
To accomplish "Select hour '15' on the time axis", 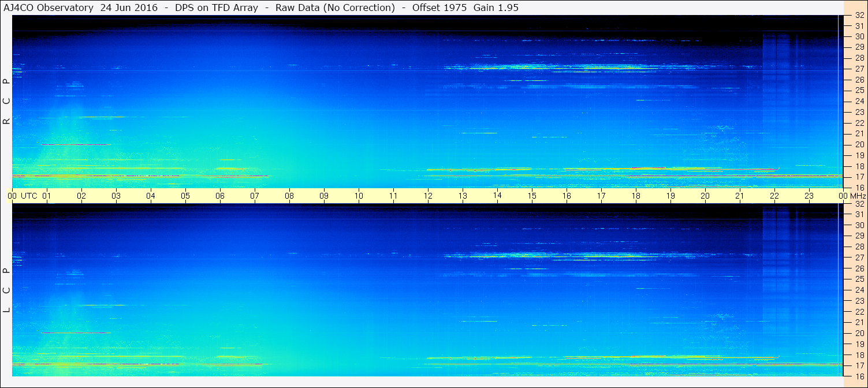I will coord(532,196).
